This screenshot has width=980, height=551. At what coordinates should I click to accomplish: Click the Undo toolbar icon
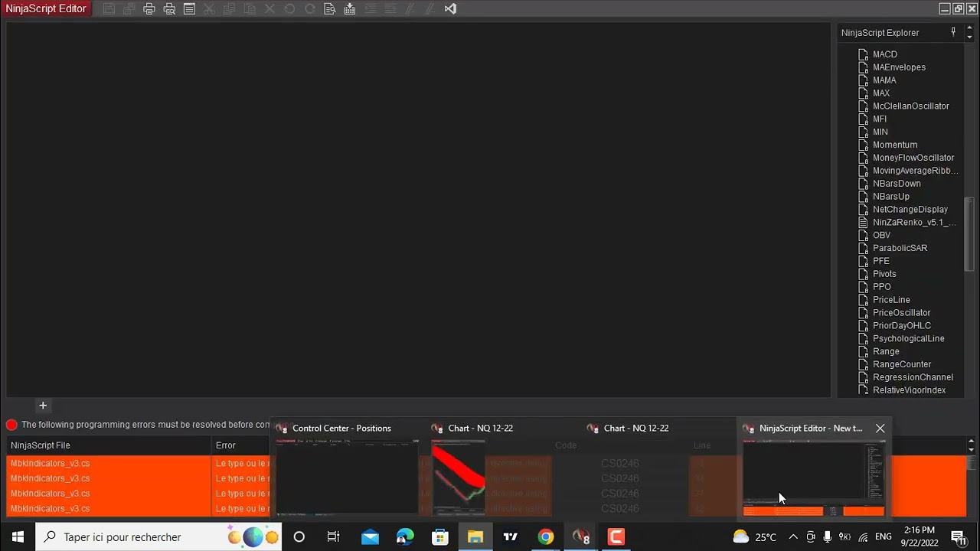[289, 9]
